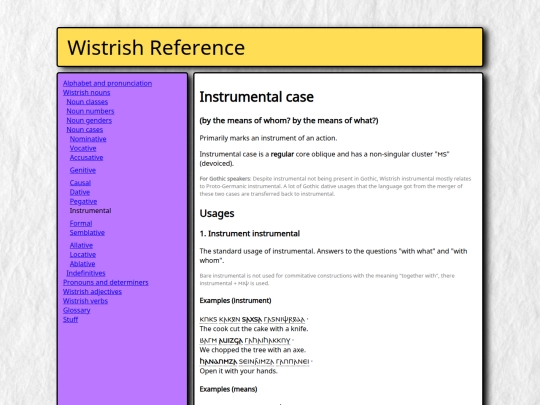Click the Wistrish Reference header title

tap(156, 48)
